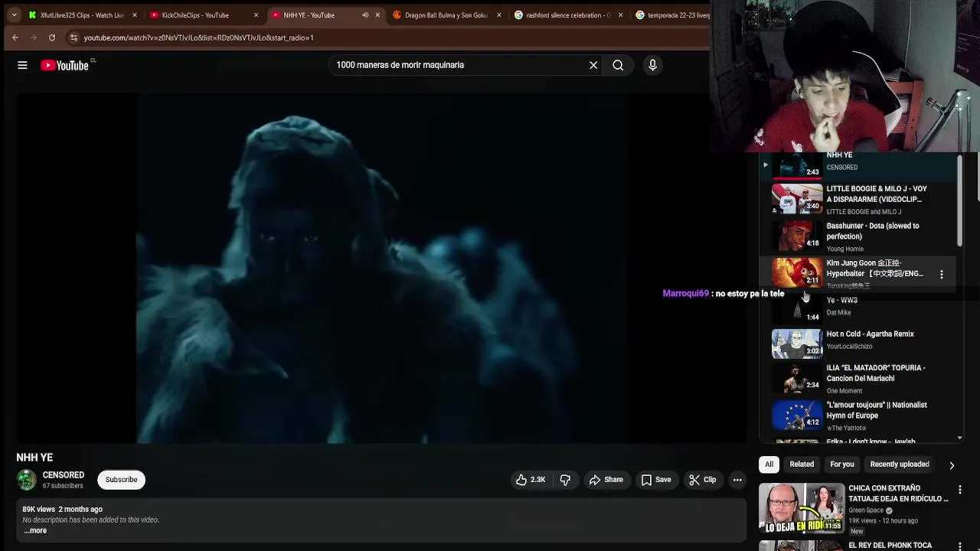Dislike the video
980x551 pixels.
tap(565, 480)
